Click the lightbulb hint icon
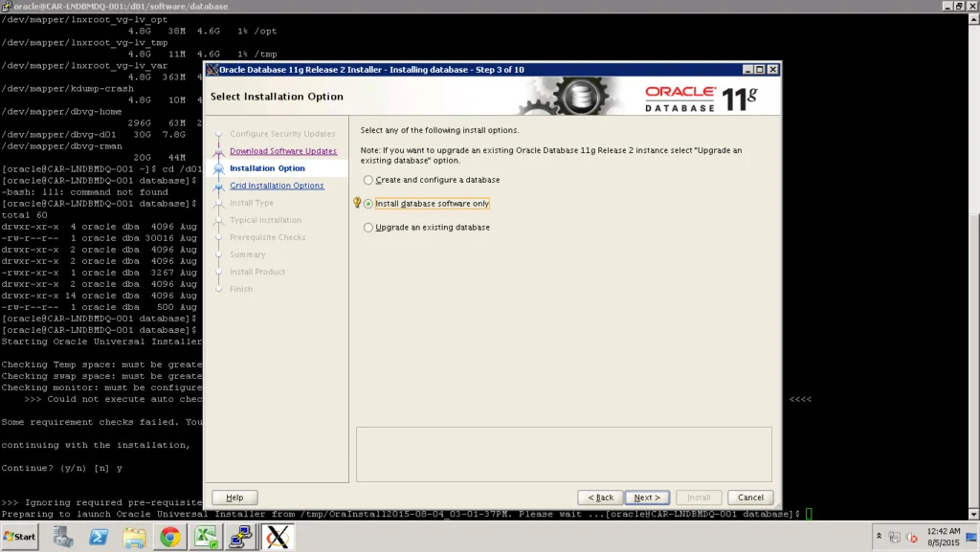 [357, 202]
